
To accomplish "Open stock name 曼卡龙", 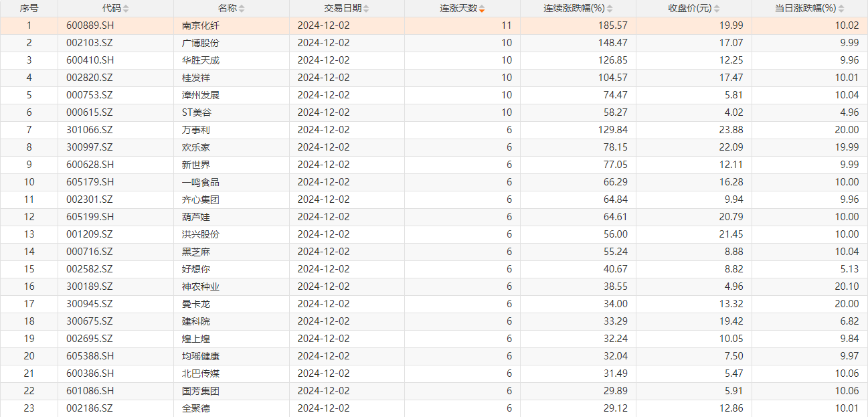I will [196, 304].
